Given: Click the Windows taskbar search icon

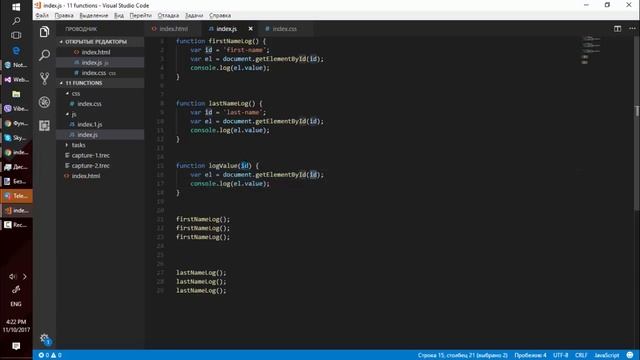Looking at the screenshot, I should 16,21.
